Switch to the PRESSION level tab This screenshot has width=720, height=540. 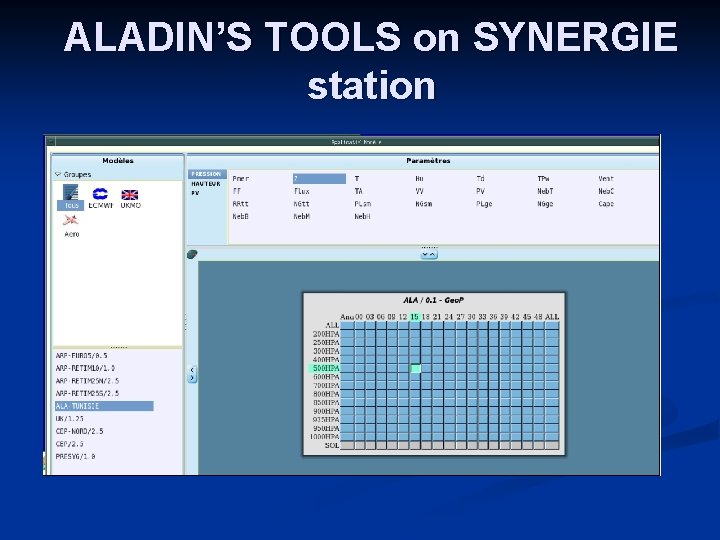pyautogui.click(x=206, y=174)
